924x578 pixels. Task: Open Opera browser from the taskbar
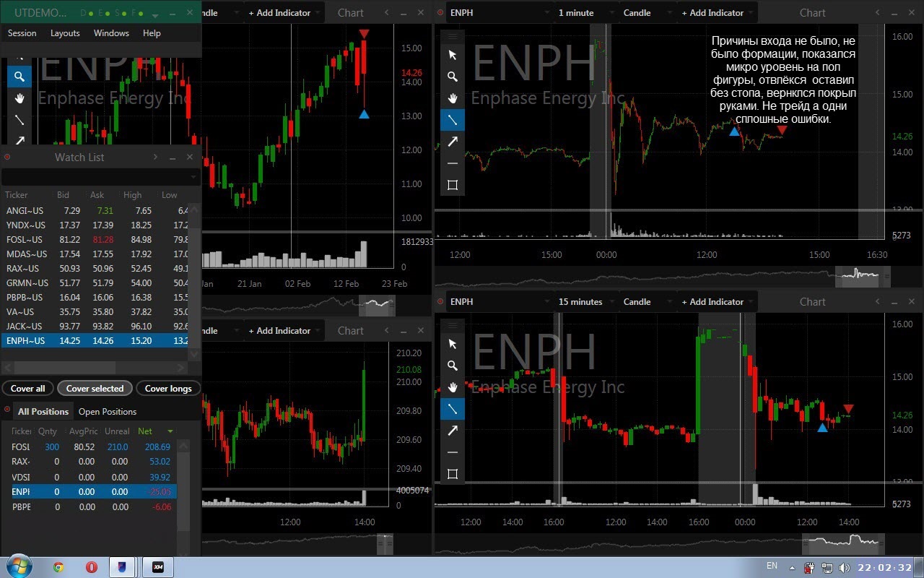point(91,567)
